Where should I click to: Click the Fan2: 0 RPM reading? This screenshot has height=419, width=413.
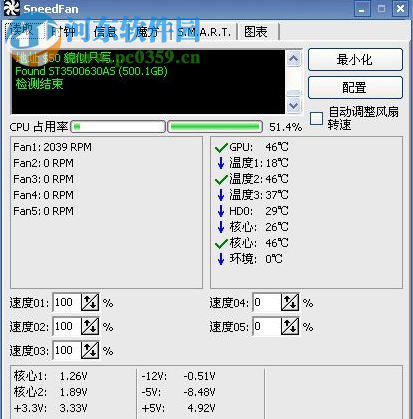click(x=43, y=163)
